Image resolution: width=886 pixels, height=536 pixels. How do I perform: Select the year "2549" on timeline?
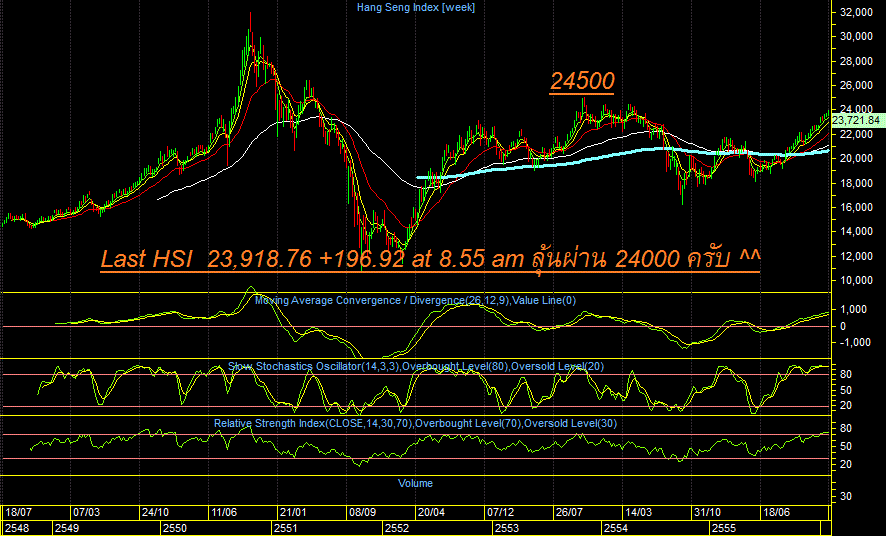tap(66, 529)
